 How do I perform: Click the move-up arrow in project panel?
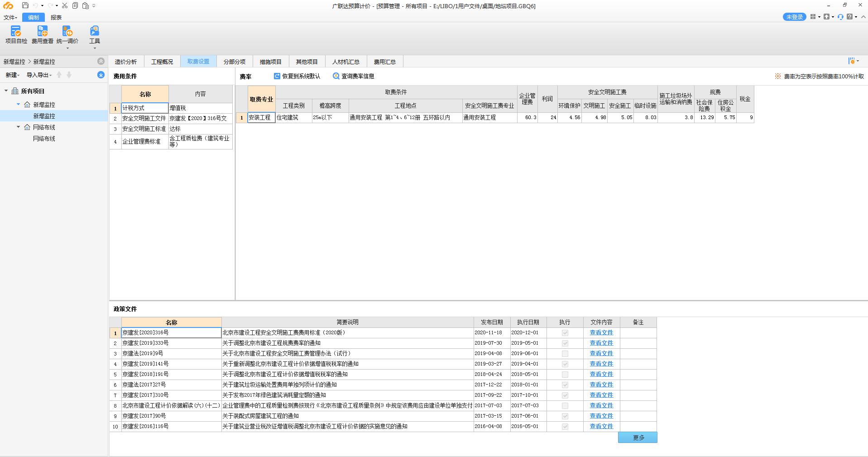[59, 75]
